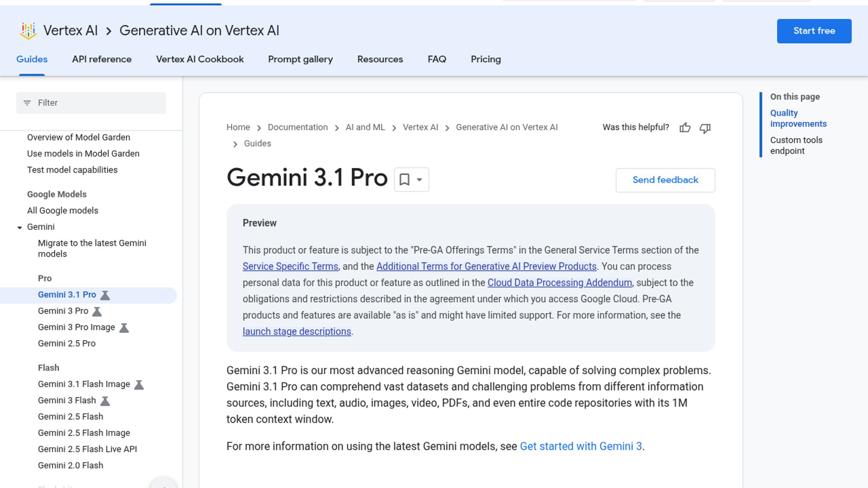This screenshot has width=868, height=488.
Task: Go to the Pricing tab
Action: [x=486, y=59]
